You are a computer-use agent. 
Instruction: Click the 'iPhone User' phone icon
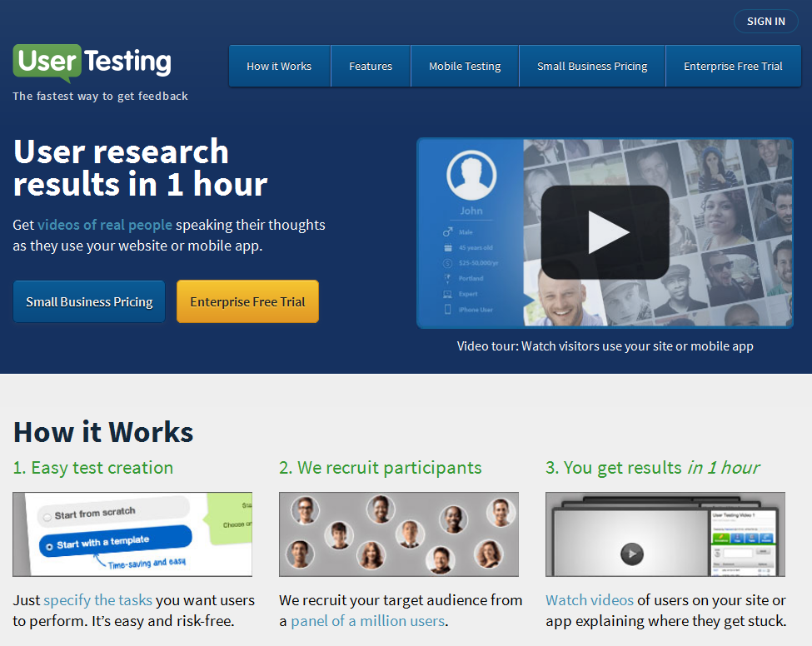click(447, 310)
